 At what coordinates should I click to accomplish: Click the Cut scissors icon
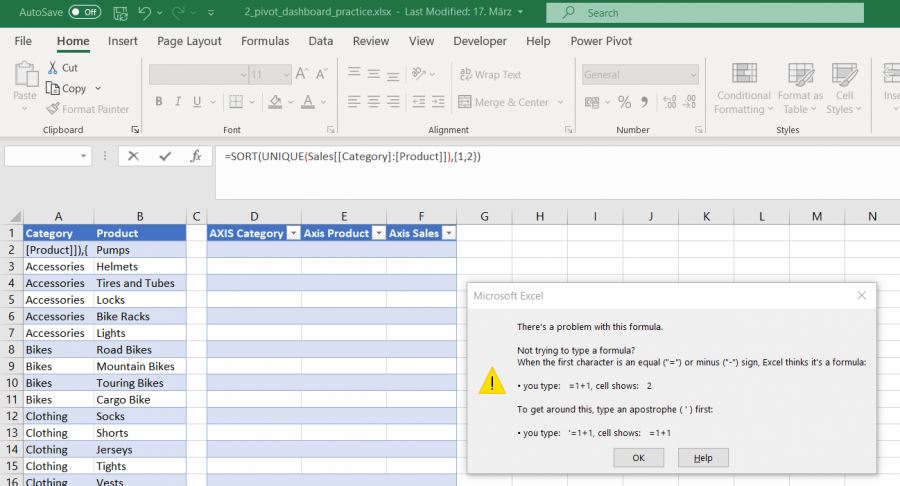click(53, 68)
